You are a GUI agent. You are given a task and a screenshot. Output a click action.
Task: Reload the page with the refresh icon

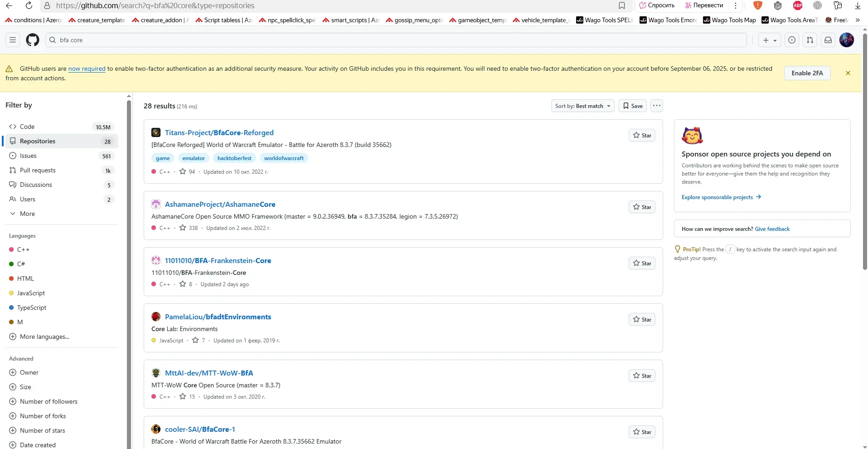[29, 5]
